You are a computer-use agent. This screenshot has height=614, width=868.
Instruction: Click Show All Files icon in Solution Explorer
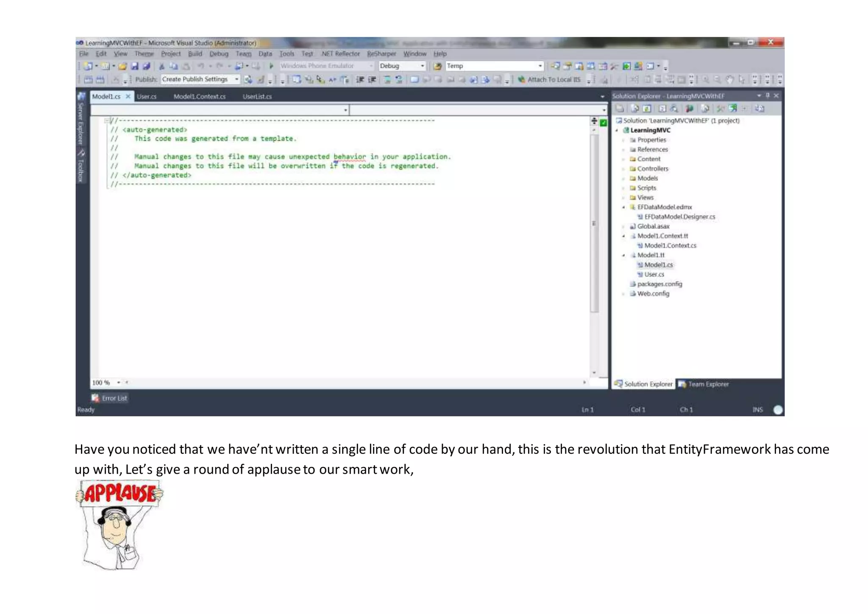point(634,109)
